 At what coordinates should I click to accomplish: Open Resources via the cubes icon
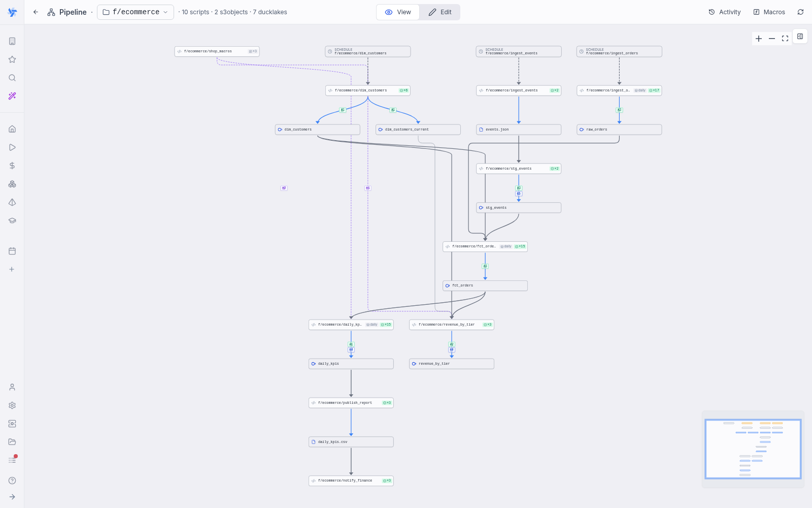click(12, 184)
